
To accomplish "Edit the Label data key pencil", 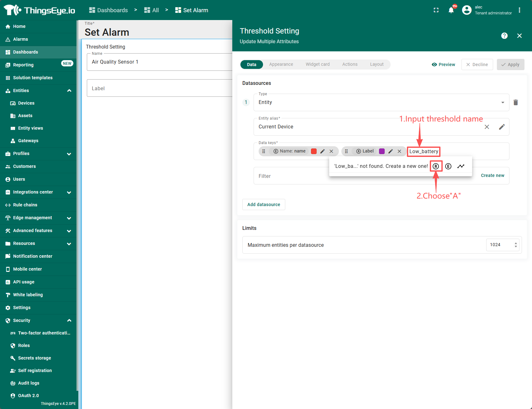I will (x=391, y=151).
